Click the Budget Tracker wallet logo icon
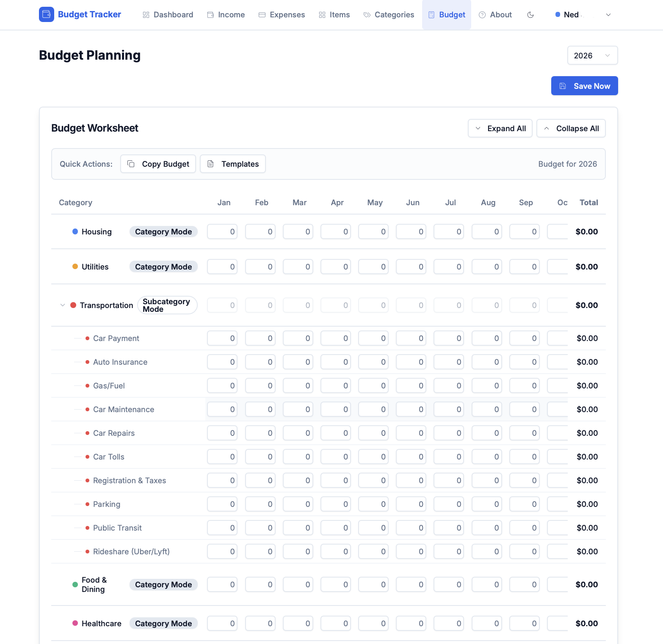 (46, 14)
